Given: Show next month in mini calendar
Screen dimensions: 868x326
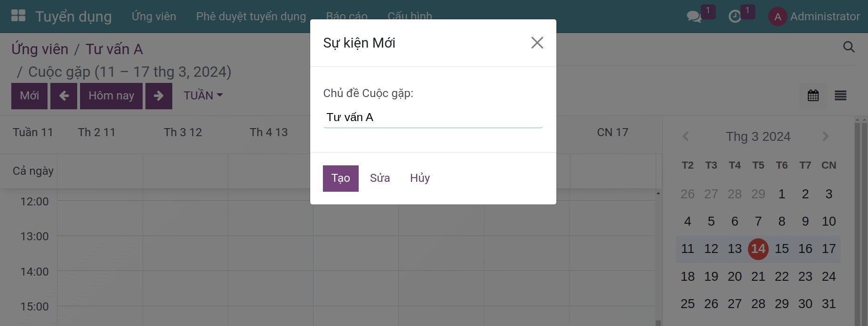Looking at the screenshot, I should (825, 136).
